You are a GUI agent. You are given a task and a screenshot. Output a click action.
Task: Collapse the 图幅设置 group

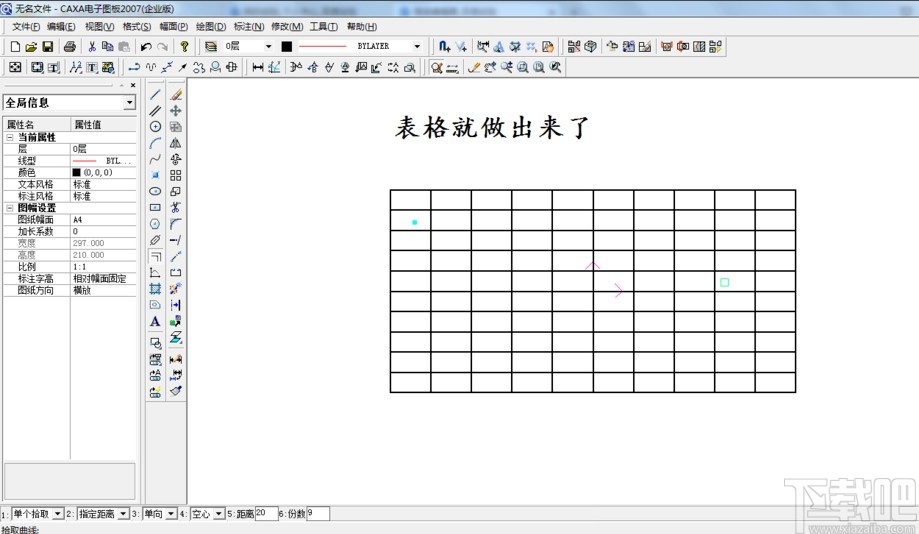(x=10, y=208)
